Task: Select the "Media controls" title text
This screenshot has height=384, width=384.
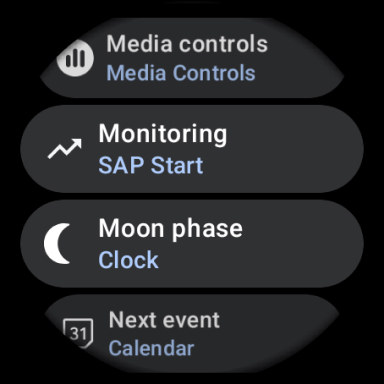Action: [x=187, y=44]
